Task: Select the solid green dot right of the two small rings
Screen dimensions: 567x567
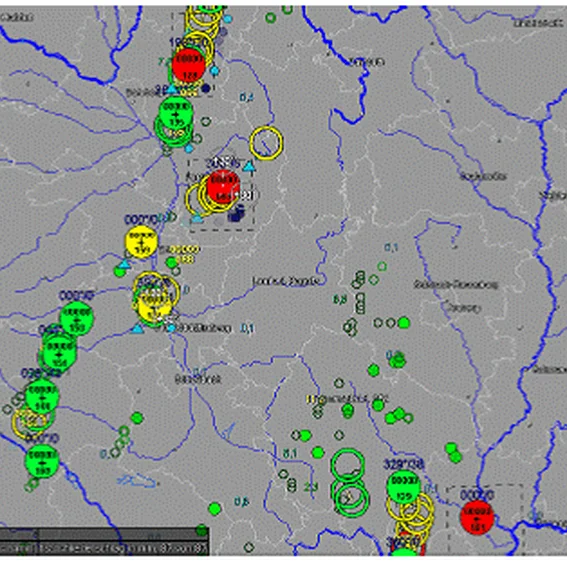Action: (x=404, y=323)
